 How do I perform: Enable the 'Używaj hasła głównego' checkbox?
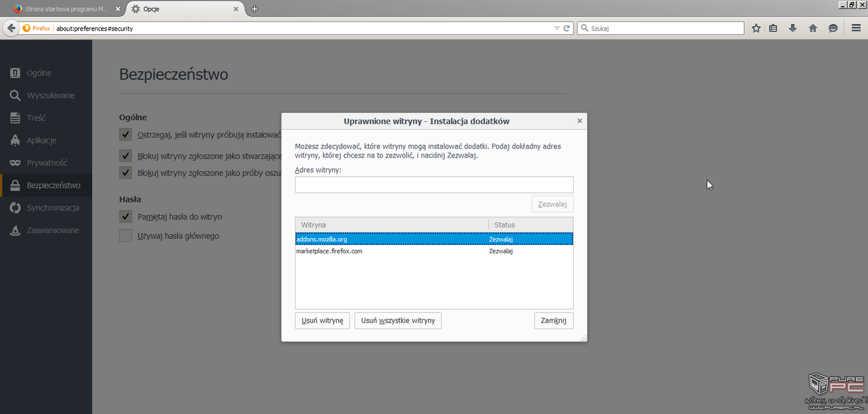pos(126,236)
